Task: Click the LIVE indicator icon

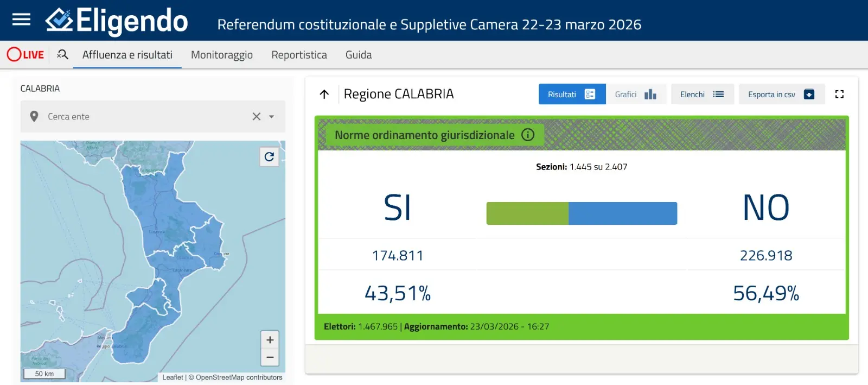Action: click(25, 55)
